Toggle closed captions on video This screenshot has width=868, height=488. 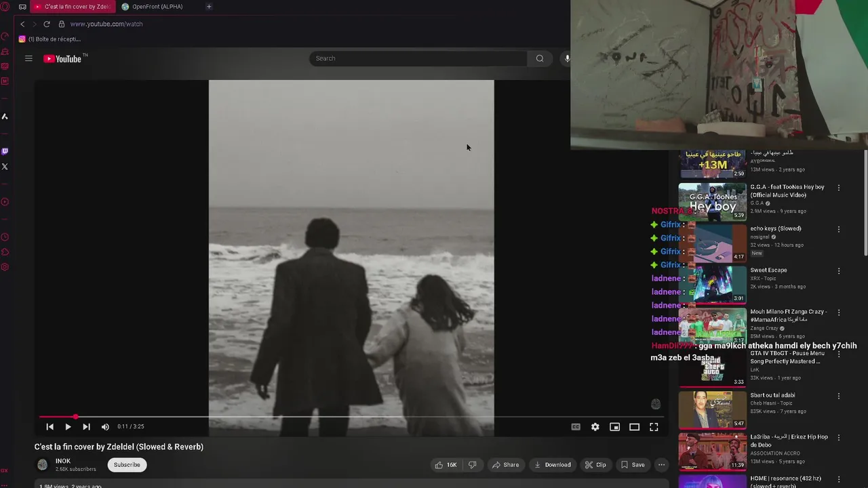(576, 427)
